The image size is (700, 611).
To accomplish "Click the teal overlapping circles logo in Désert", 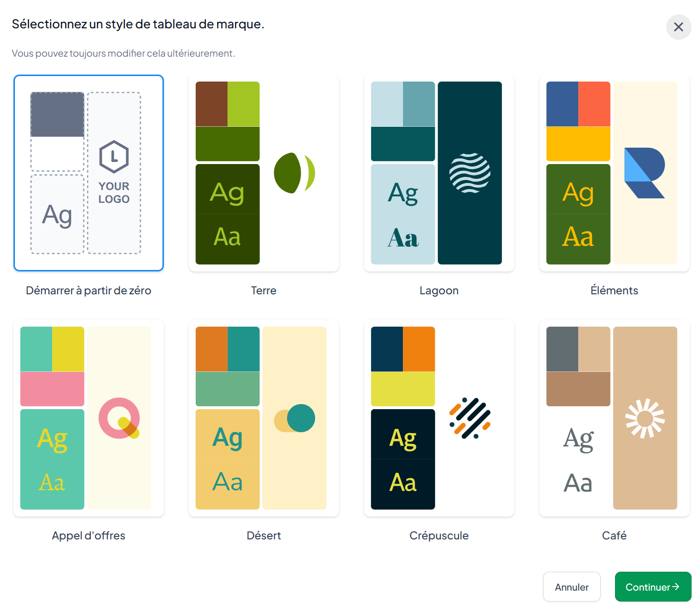I will (x=295, y=418).
